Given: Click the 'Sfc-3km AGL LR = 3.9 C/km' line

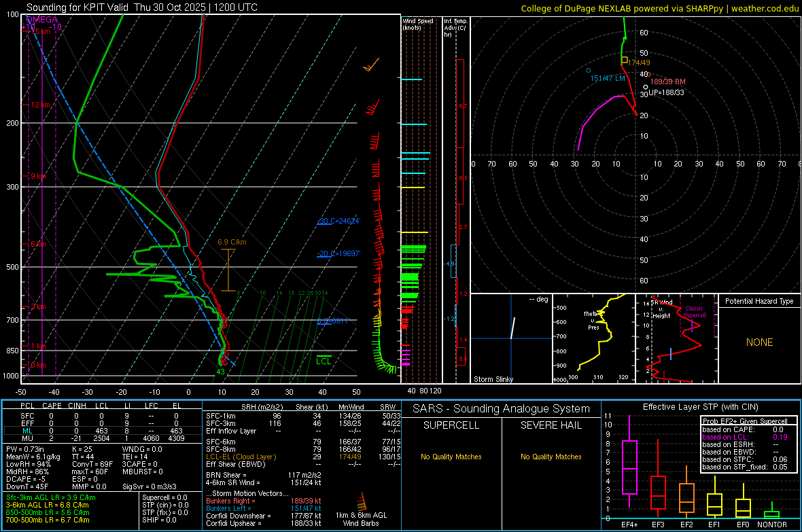Looking at the screenshot, I should [51, 497].
